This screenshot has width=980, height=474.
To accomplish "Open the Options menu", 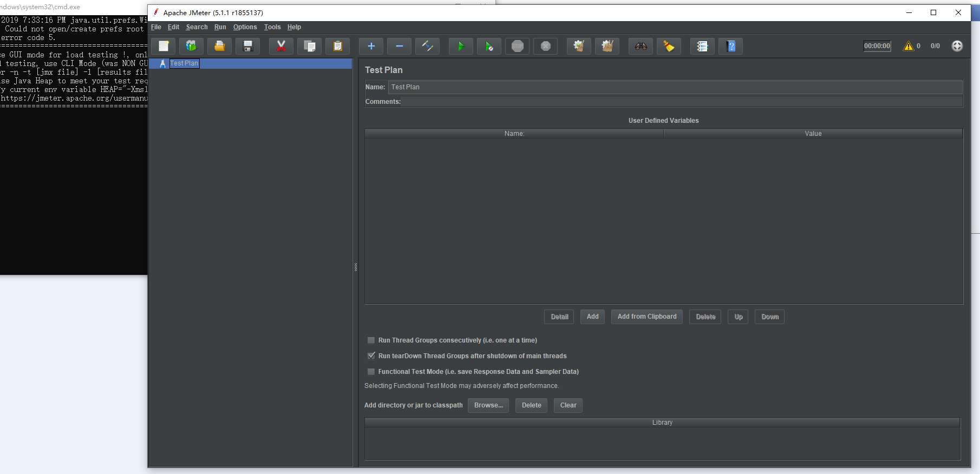I will [245, 27].
